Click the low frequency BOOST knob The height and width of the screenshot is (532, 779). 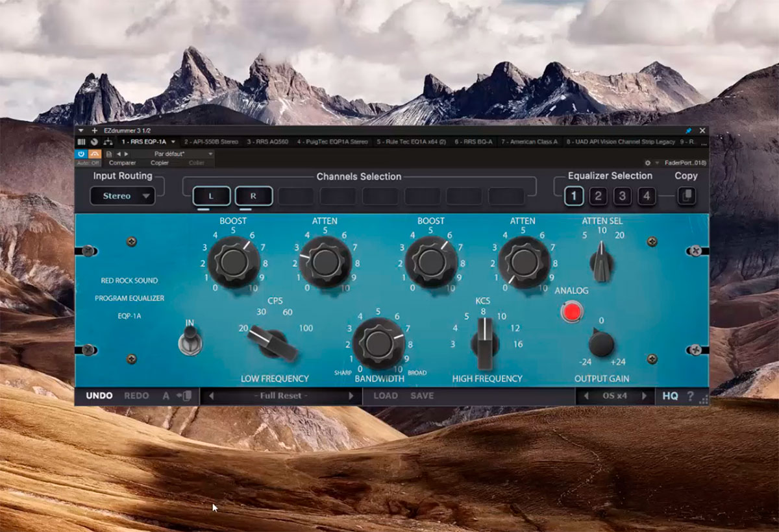tap(233, 262)
